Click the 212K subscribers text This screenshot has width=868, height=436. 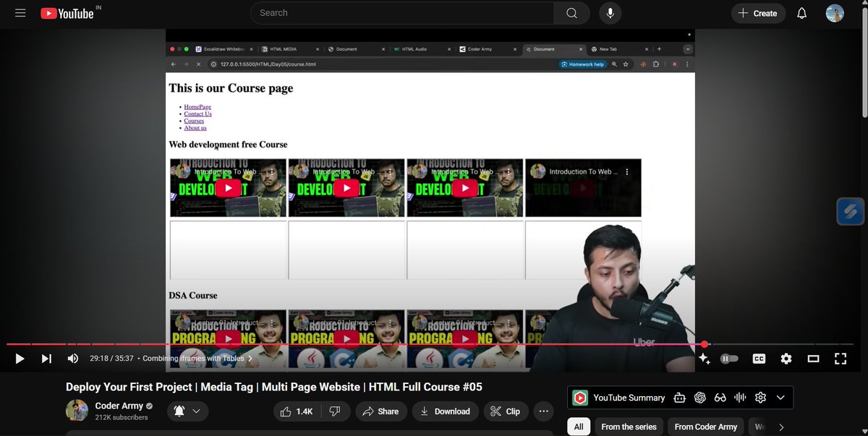pos(122,417)
